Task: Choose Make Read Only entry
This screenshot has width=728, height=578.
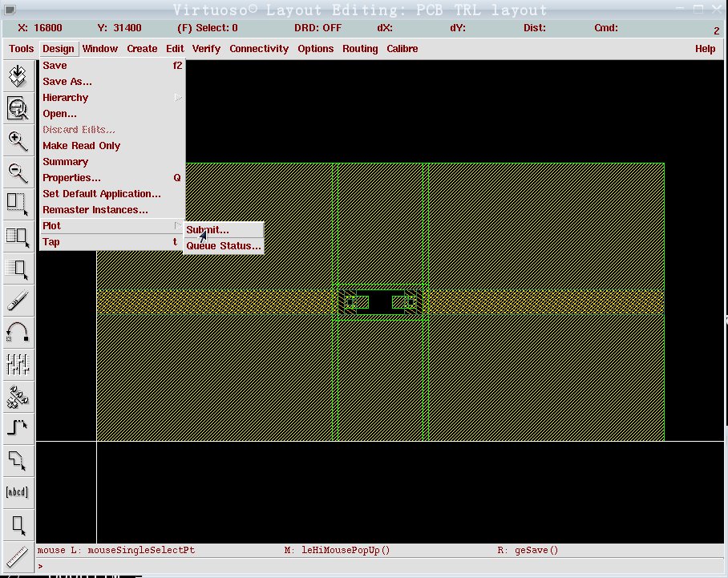Action: (x=112, y=146)
